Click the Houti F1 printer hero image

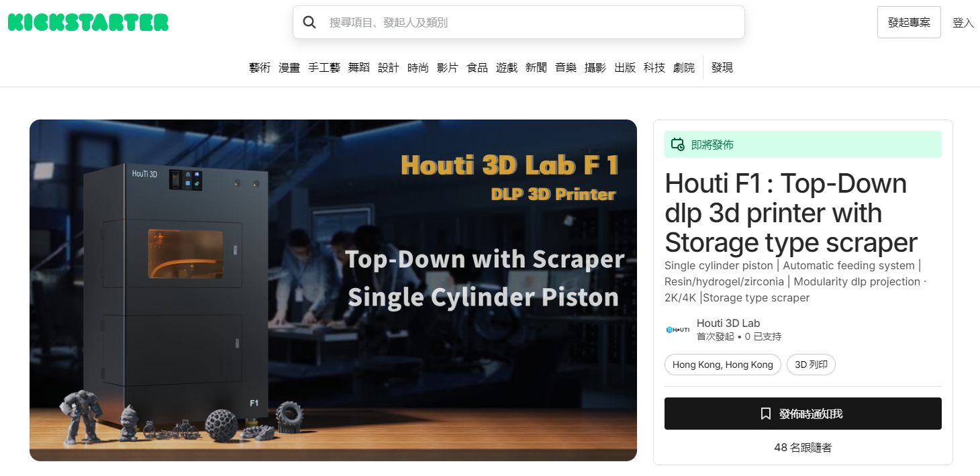333,289
